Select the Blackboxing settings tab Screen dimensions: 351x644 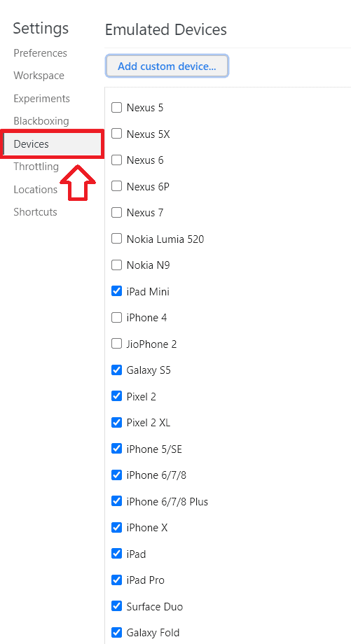41,121
